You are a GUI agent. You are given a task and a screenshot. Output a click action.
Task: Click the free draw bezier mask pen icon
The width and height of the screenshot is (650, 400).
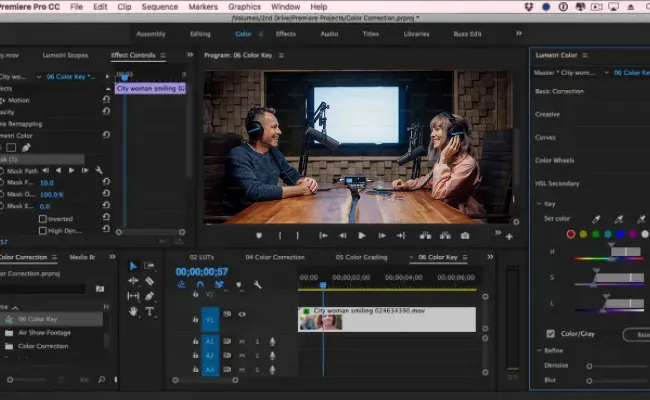pyautogui.click(x=26, y=147)
